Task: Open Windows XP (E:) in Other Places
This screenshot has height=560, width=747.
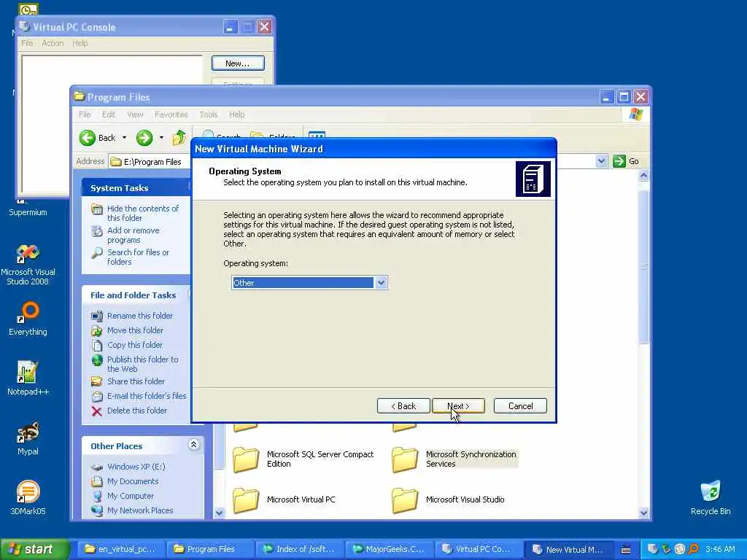Action: coord(136,467)
